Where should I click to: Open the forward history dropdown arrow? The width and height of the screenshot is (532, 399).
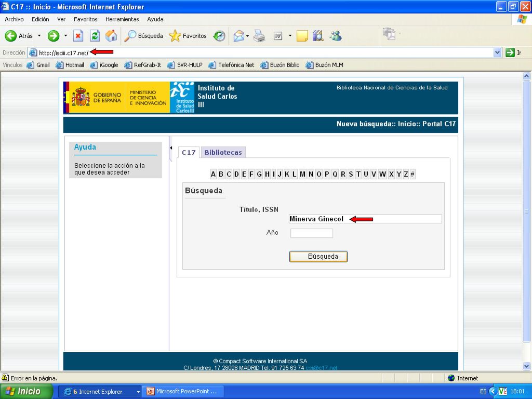tap(65, 36)
